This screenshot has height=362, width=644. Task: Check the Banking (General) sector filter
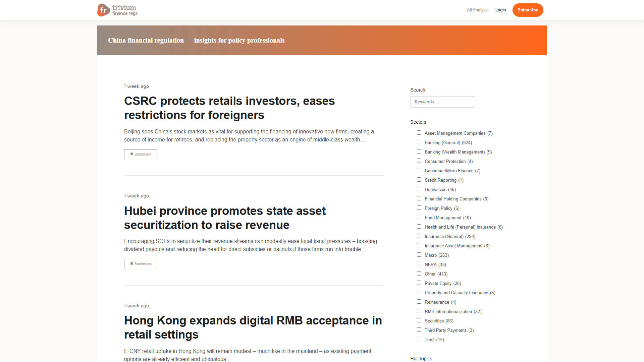click(419, 142)
